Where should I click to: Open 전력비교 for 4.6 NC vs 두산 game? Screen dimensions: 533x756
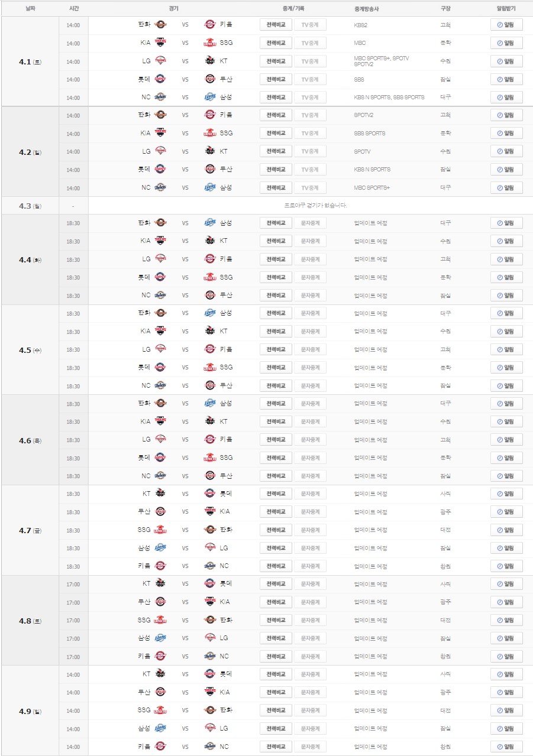click(x=276, y=476)
